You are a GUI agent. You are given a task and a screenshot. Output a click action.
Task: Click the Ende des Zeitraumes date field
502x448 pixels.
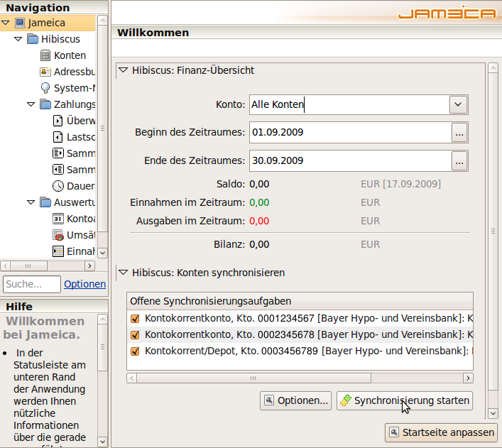(x=350, y=160)
